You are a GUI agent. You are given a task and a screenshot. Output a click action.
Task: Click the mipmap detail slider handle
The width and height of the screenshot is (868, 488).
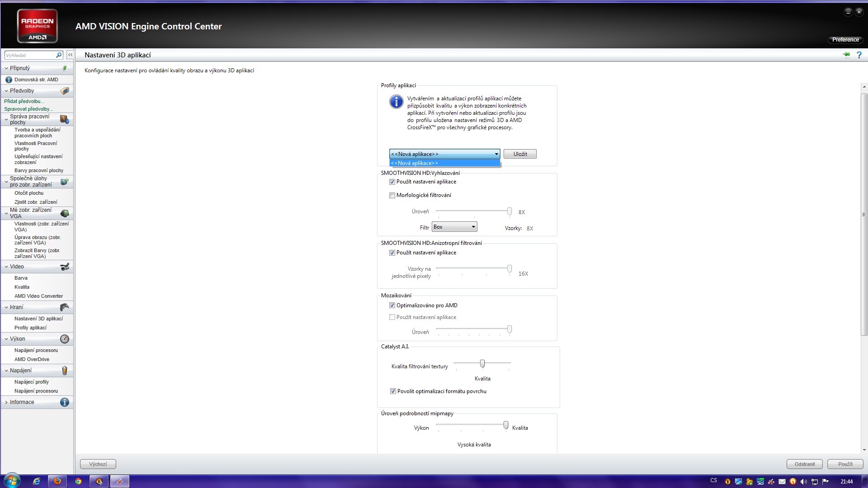click(506, 425)
